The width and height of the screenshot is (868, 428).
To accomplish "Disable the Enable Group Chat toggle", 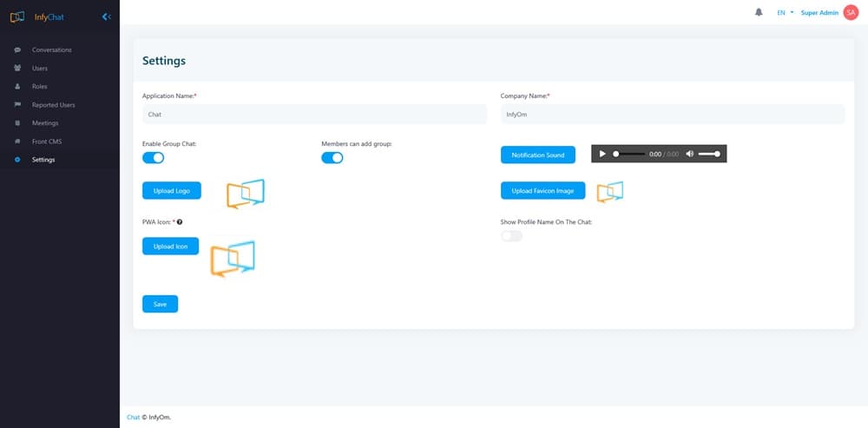I will 154,157.
